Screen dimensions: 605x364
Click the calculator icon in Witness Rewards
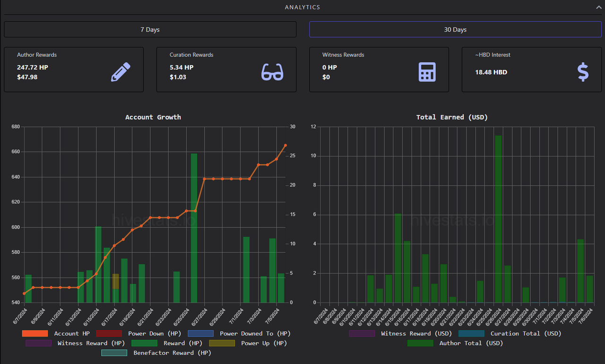427,72
